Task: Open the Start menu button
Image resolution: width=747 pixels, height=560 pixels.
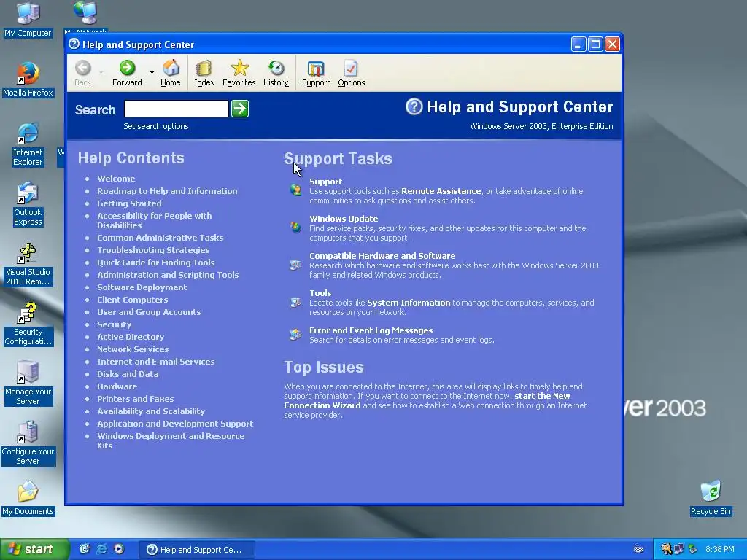Action: 34,550
